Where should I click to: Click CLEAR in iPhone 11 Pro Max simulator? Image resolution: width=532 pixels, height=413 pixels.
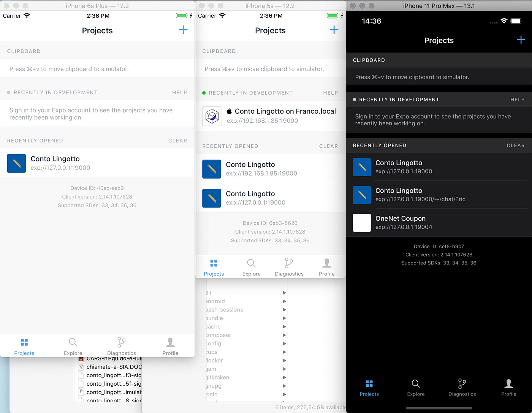tap(516, 146)
